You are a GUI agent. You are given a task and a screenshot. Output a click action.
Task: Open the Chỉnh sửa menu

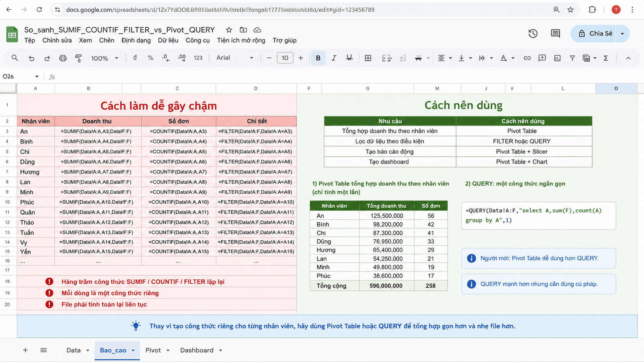coord(57,40)
